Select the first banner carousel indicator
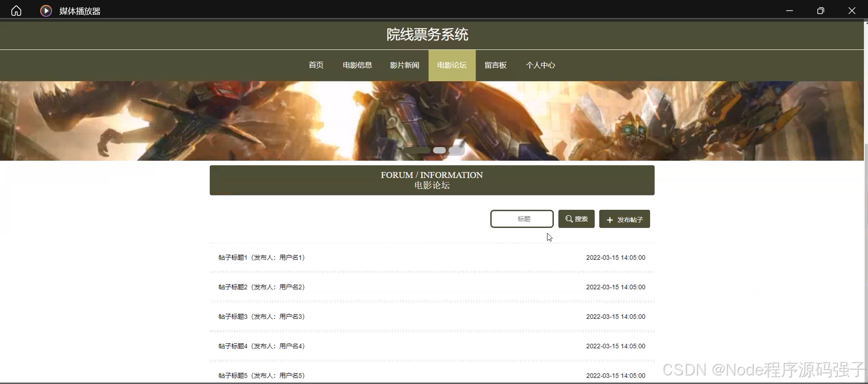The height and width of the screenshot is (384, 868). 417,150
